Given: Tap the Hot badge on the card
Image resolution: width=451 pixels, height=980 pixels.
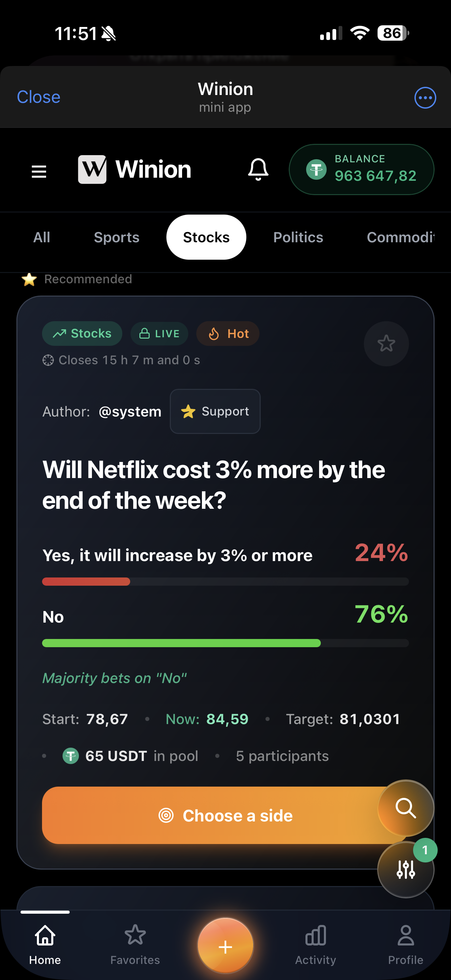Looking at the screenshot, I should click(x=227, y=333).
